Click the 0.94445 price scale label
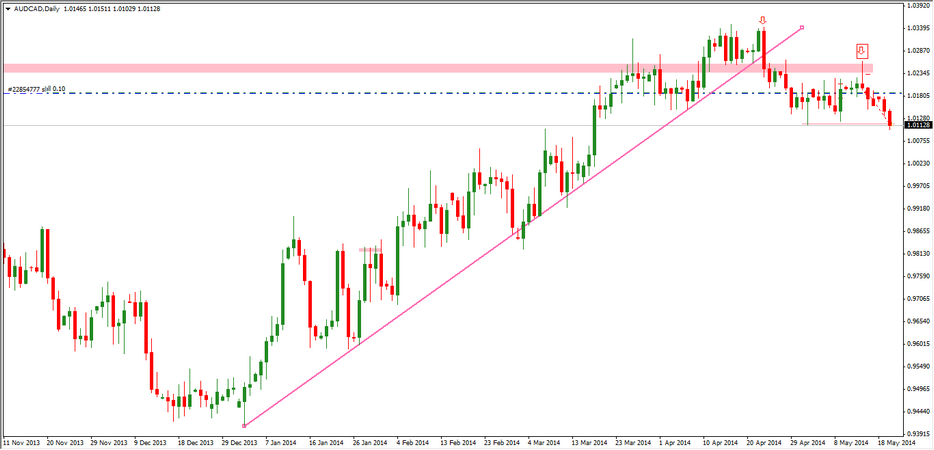This screenshot has height=450, width=934. pos(917,411)
